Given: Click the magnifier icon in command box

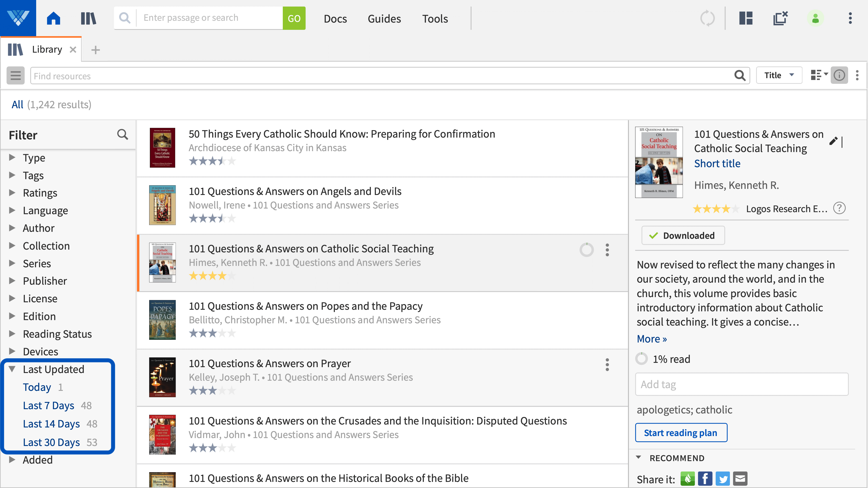Looking at the screenshot, I should [125, 18].
